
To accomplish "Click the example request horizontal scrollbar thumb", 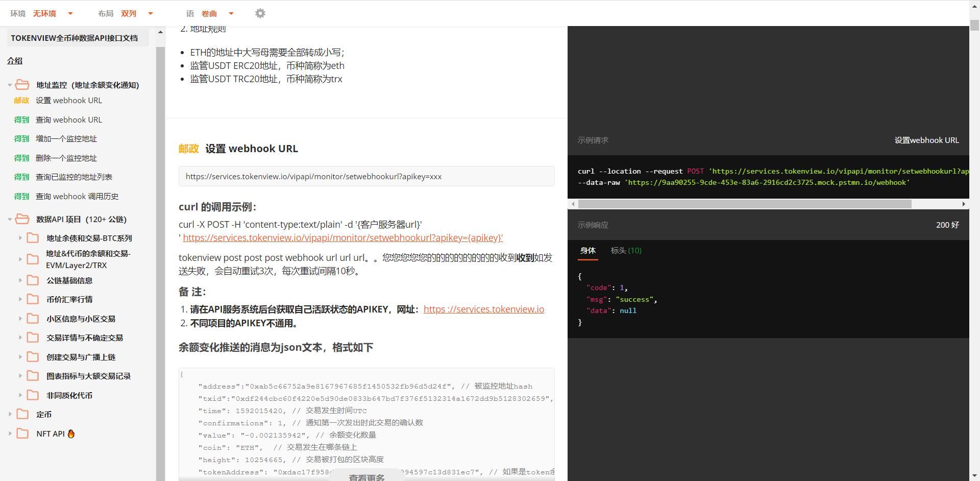I will click(745, 204).
